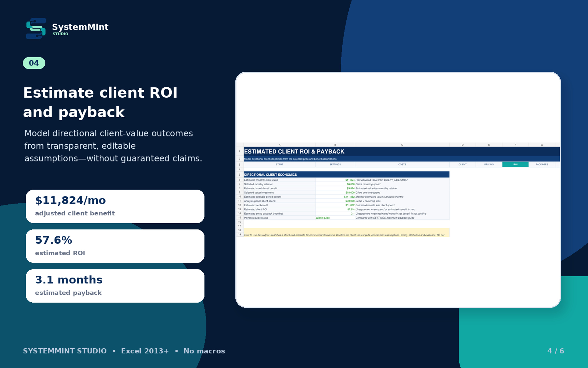Click the "ESTIMATED CLIENT ROI & PAYBACK" title cell

pos(402,152)
